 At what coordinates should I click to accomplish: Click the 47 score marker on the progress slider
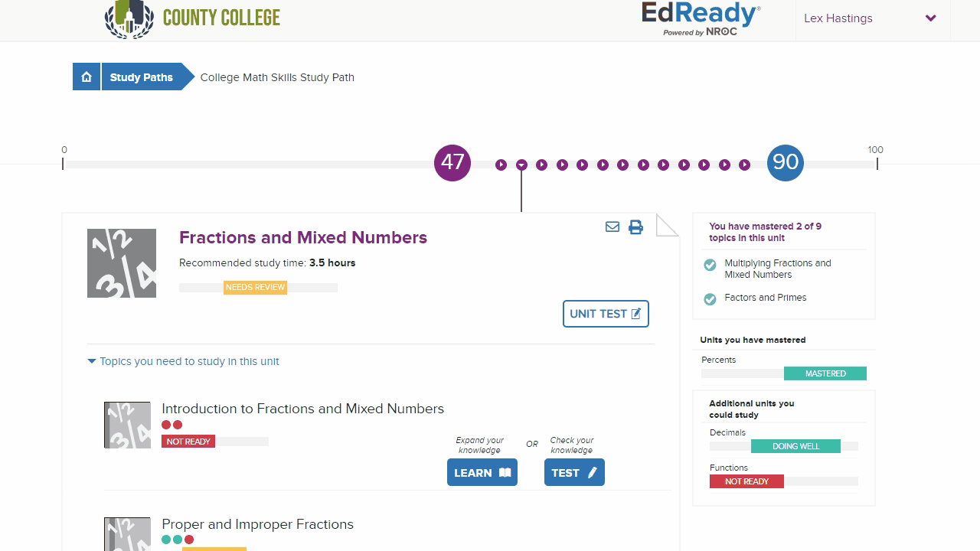[452, 162]
